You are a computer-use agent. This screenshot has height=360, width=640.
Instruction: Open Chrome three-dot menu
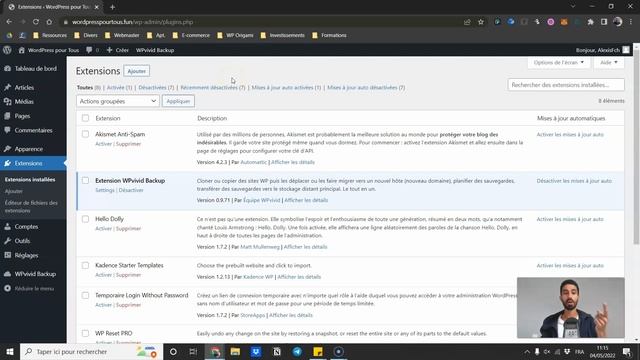631,22
